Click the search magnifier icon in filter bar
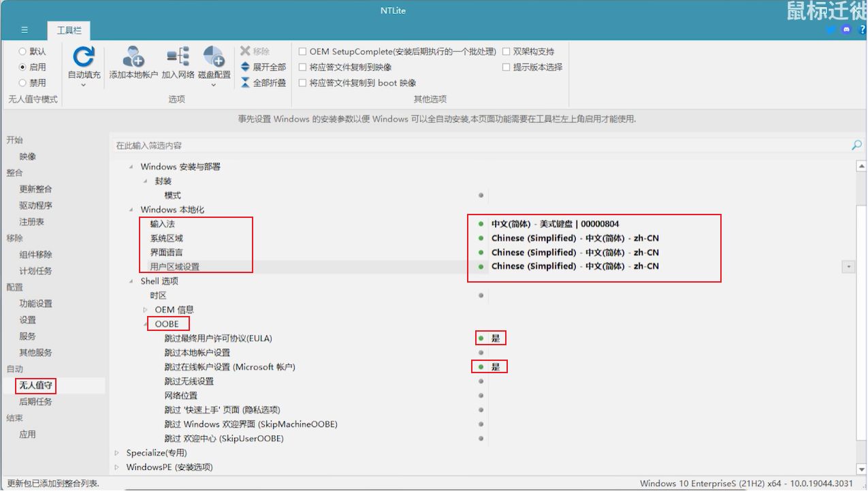The image size is (868, 491). (856, 145)
